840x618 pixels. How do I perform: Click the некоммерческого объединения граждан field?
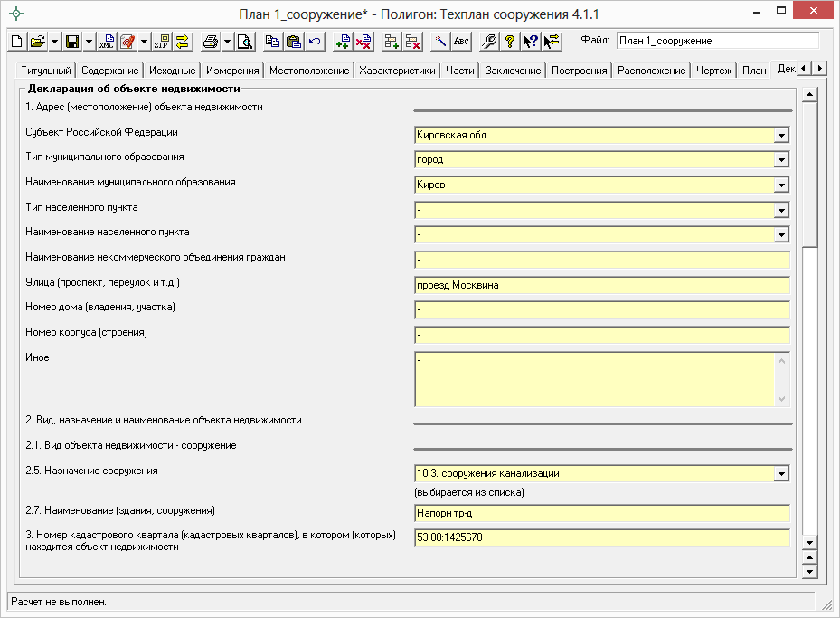pyautogui.click(x=602, y=260)
